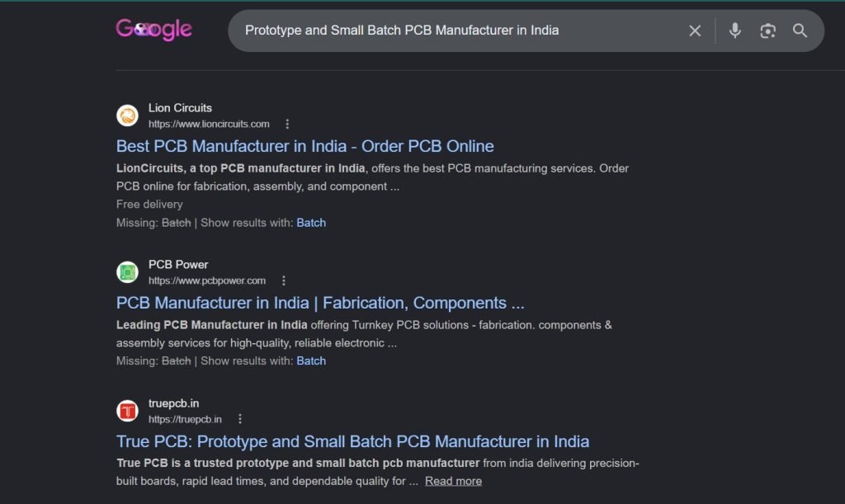The width and height of the screenshot is (845, 504).
Task: Click the magnifying glass search icon
Action: pyautogui.click(x=800, y=31)
